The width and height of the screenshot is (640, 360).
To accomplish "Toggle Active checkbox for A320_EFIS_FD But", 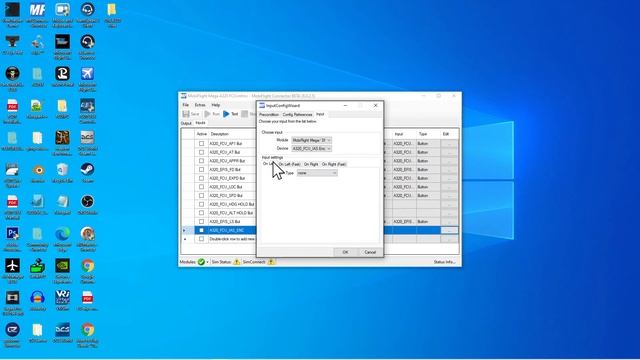I will coord(201,169).
